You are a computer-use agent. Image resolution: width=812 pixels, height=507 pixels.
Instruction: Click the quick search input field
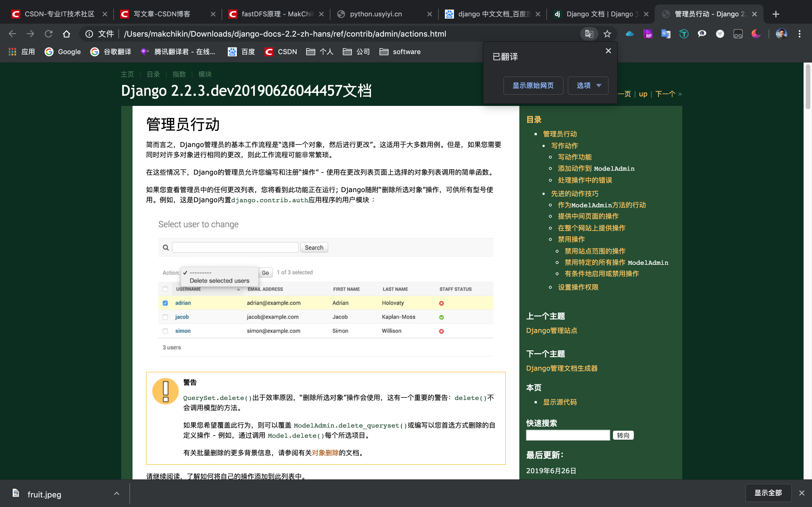pos(568,435)
